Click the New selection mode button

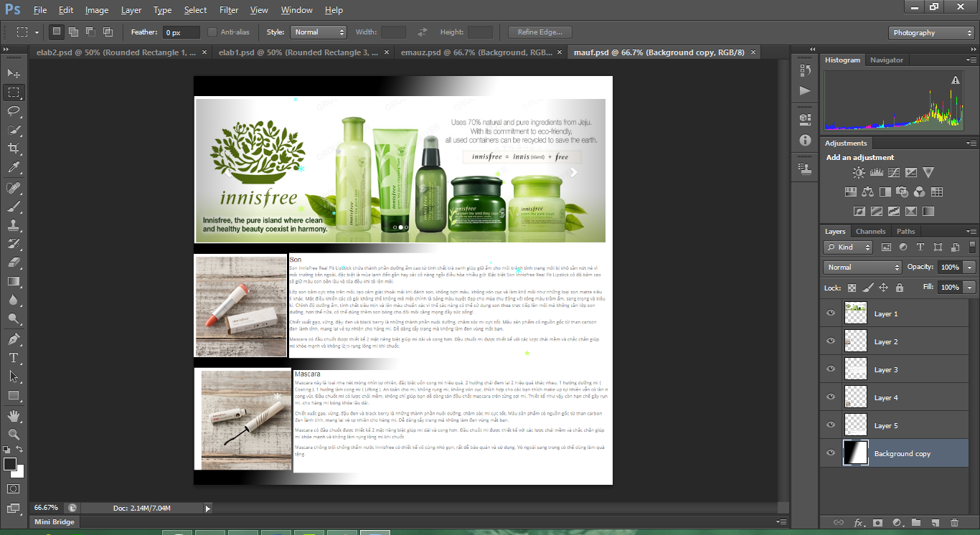(57, 32)
